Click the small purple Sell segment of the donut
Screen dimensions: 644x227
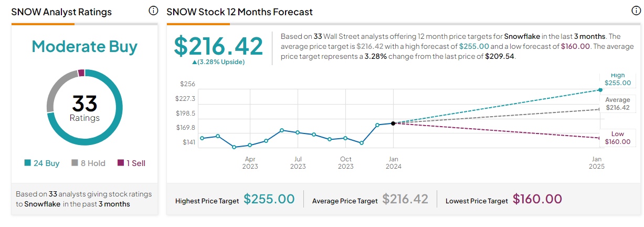pos(81,73)
